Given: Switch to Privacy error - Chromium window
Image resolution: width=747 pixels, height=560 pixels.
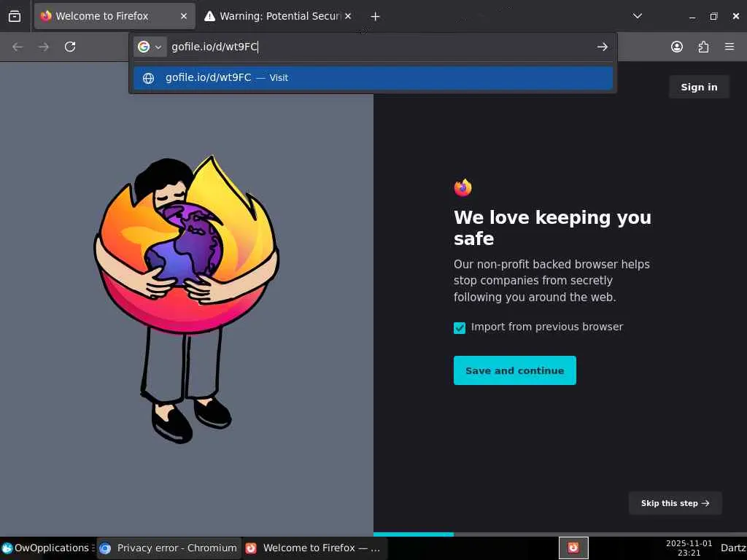Looking at the screenshot, I should click(x=169, y=548).
